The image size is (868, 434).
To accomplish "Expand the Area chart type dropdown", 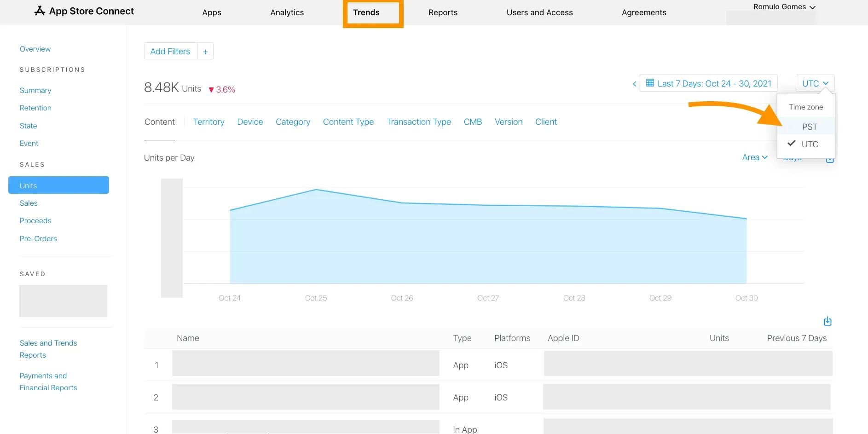I will (x=755, y=157).
